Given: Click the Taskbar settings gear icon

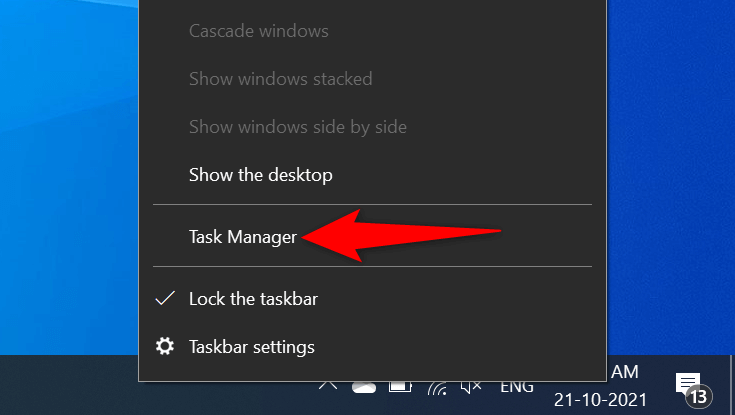Looking at the screenshot, I should [x=166, y=347].
